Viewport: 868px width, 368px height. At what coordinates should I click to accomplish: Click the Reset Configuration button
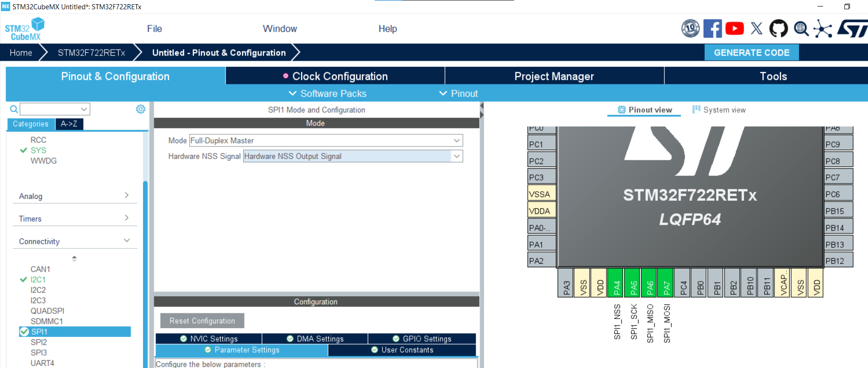[x=202, y=321]
